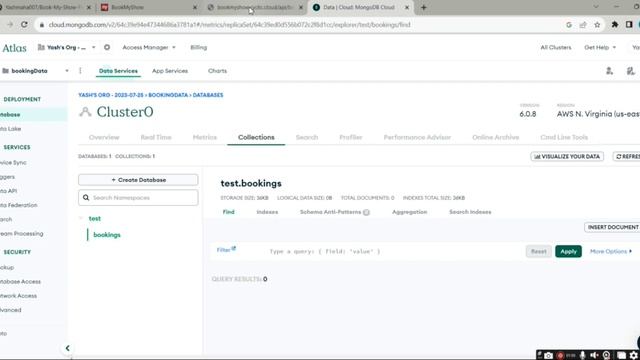Click Visualize Your Data button
640x360 pixels.
point(567,156)
